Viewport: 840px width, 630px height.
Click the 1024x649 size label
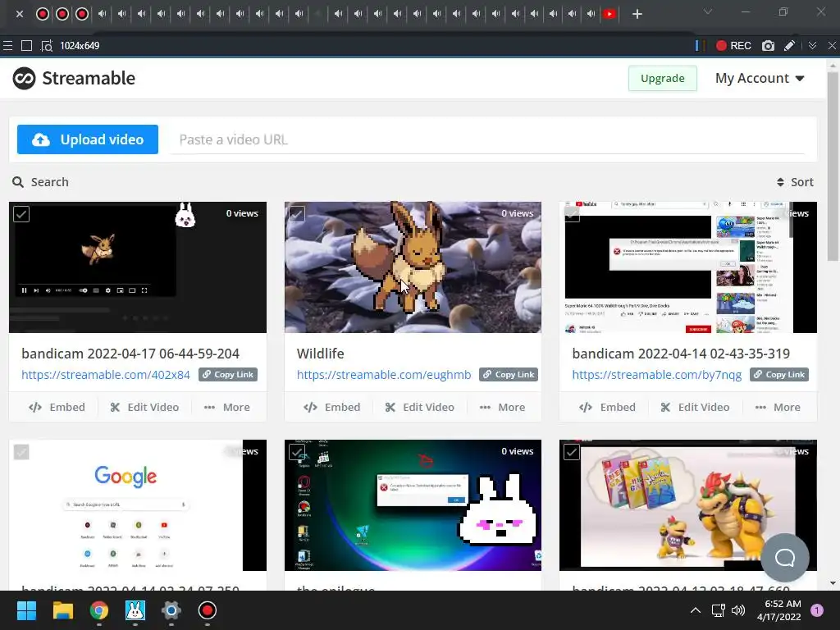point(80,46)
